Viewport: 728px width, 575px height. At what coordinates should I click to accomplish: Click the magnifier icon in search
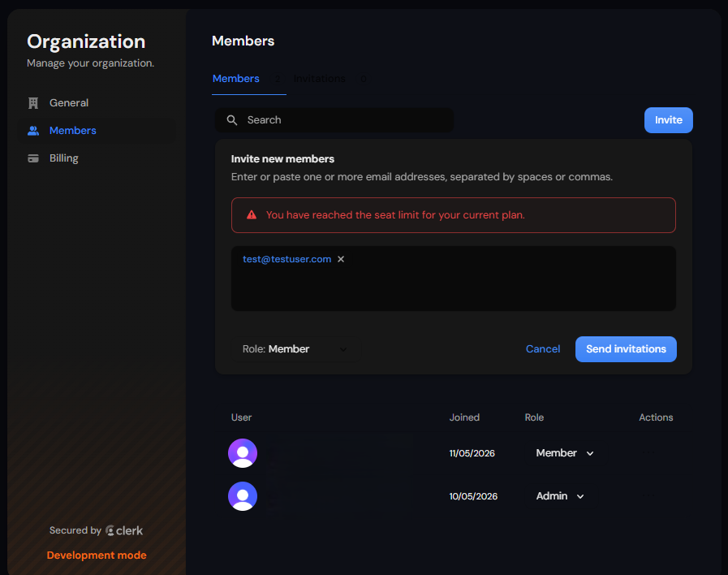click(x=232, y=120)
